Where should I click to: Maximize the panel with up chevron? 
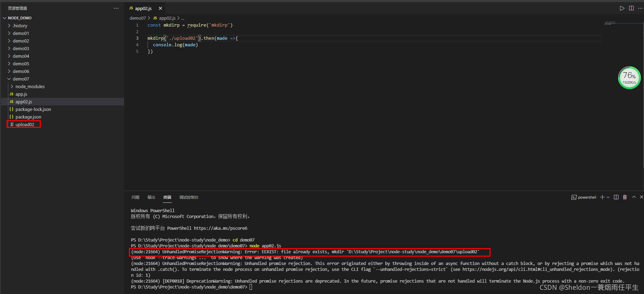coord(634,197)
